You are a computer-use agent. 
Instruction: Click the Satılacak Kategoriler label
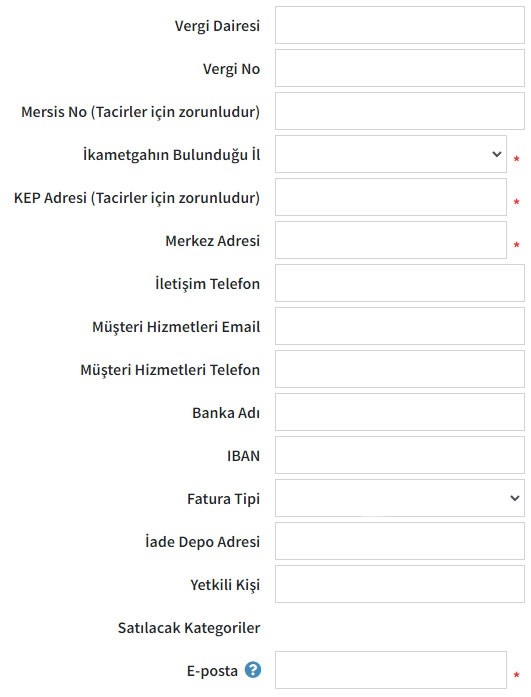(x=189, y=628)
